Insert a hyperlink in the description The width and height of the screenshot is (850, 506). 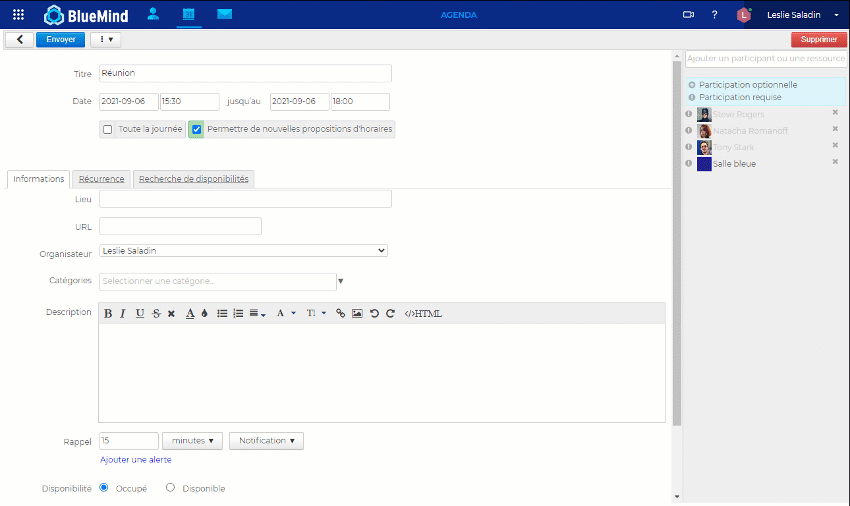coord(340,313)
